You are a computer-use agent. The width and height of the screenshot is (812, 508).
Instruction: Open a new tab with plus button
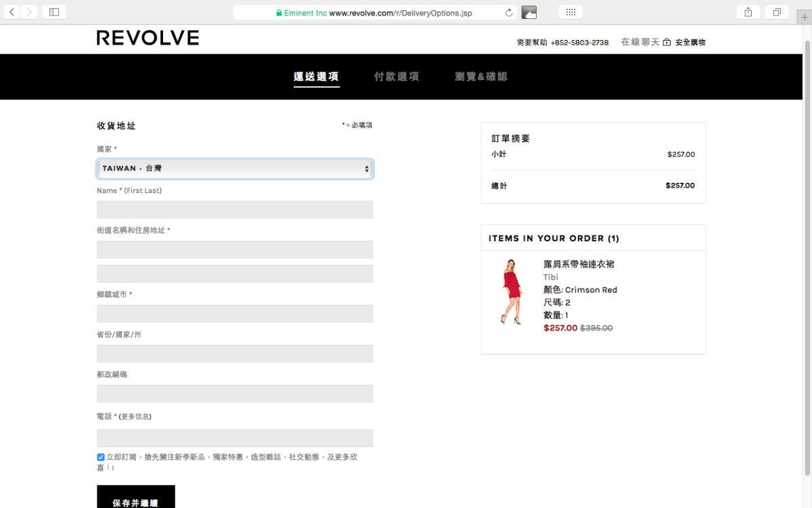pos(804,16)
